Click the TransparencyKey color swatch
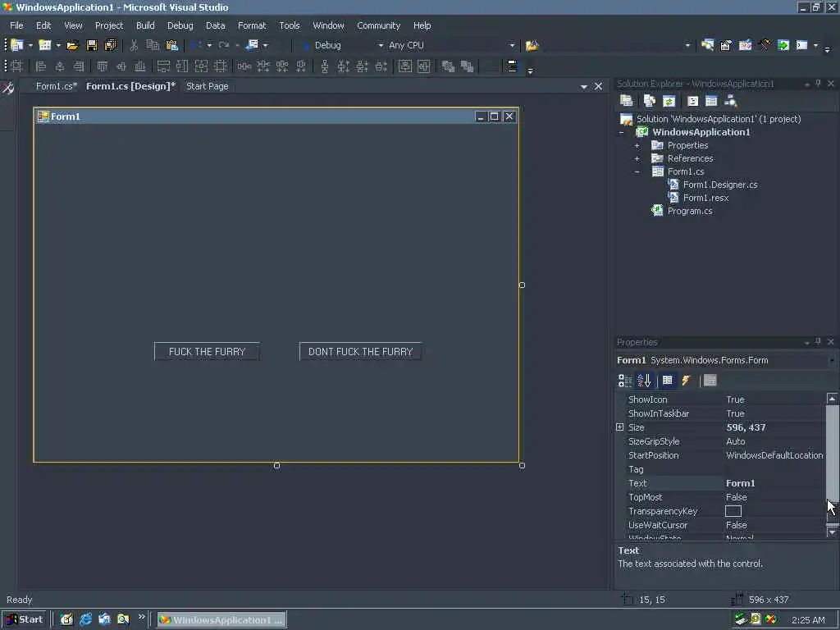The width and height of the screenshot is (840, 630). 733,511
